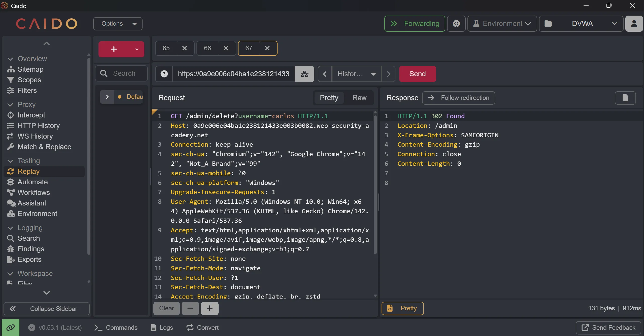Switch to replay tab 65
The image size is (644, 336).
point(166,48)
